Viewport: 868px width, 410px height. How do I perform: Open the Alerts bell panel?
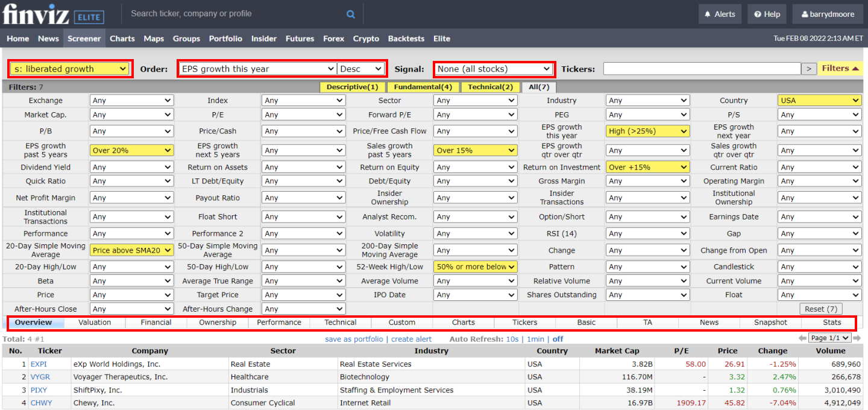tap(719, 14)
